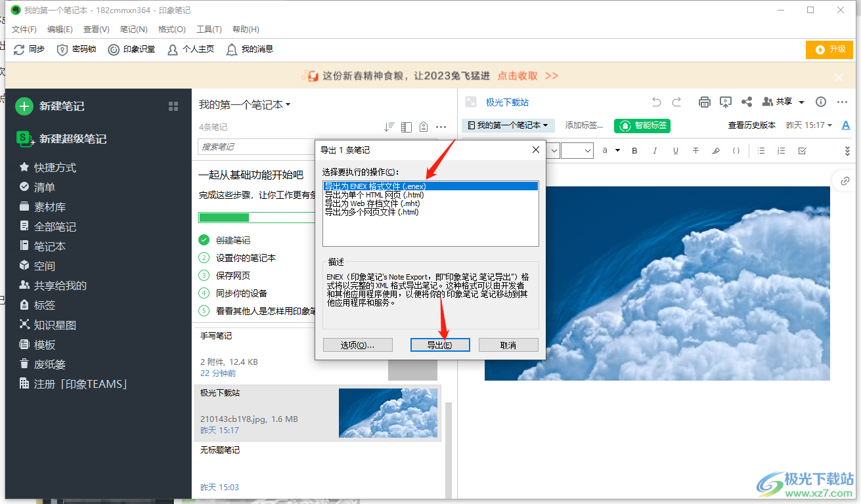Open the 昨天 15:17 date dropdown
This screenshot has height=504, width=861.
[x=809, y=125]
